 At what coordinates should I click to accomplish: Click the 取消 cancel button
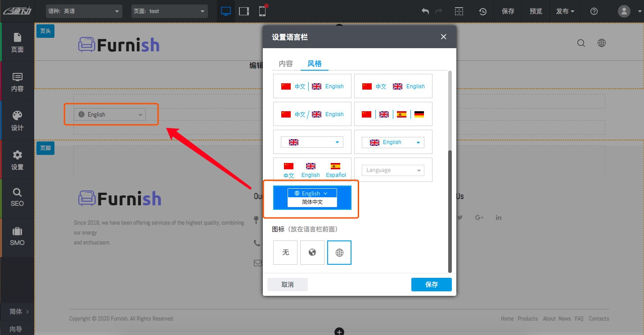pos(288,285)
